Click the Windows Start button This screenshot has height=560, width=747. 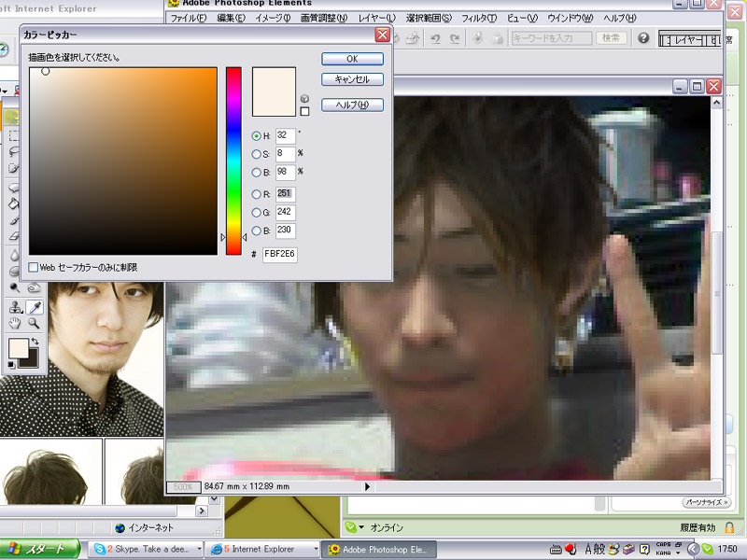(40, 549)
